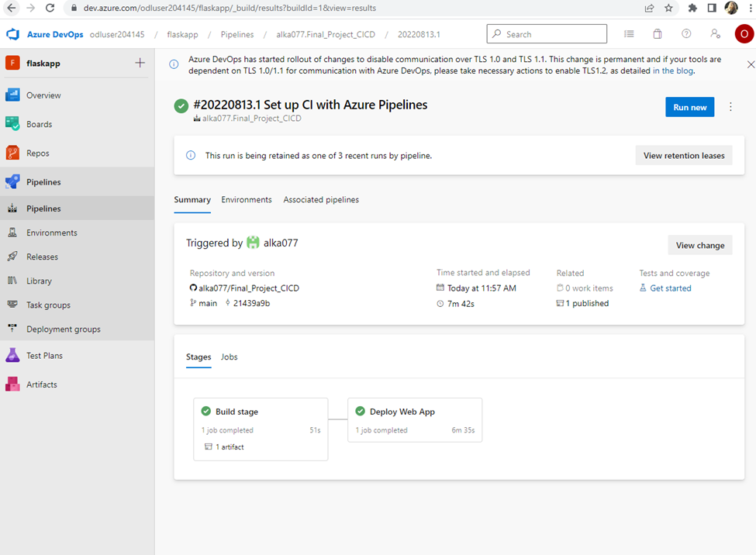Open Deployment groups in the sidebar
The image size is (756, 555).
(x=77, y=329)
